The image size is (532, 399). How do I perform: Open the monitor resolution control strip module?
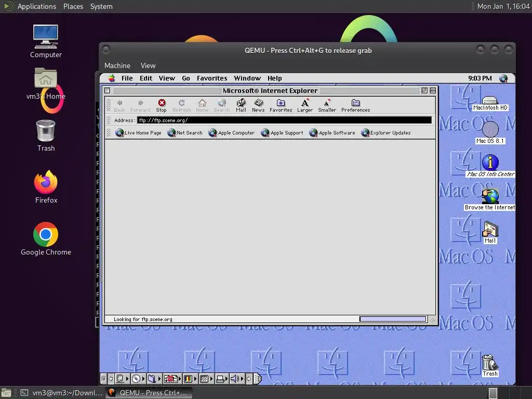coord(206,379)
